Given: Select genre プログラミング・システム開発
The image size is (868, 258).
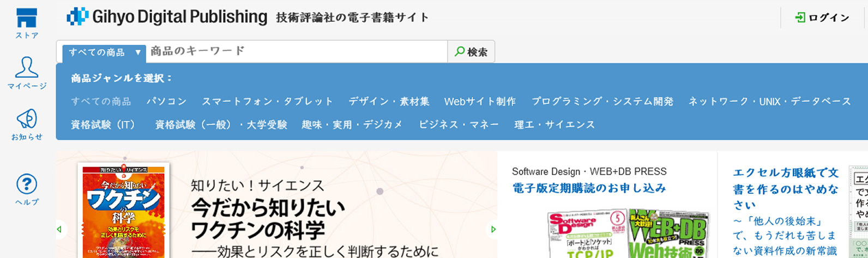Looking at the screenshot, I should 602,101.
